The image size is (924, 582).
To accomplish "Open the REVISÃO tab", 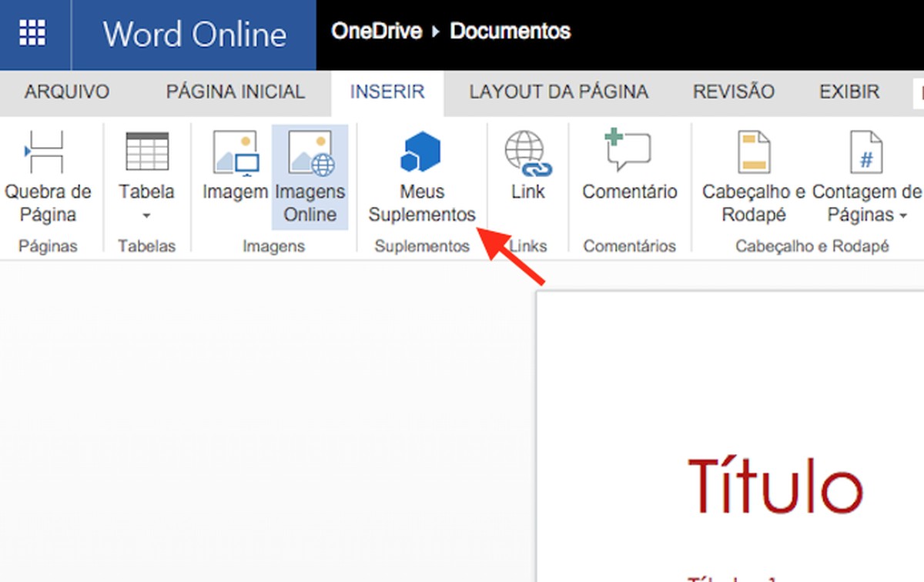I will [733, 92].
